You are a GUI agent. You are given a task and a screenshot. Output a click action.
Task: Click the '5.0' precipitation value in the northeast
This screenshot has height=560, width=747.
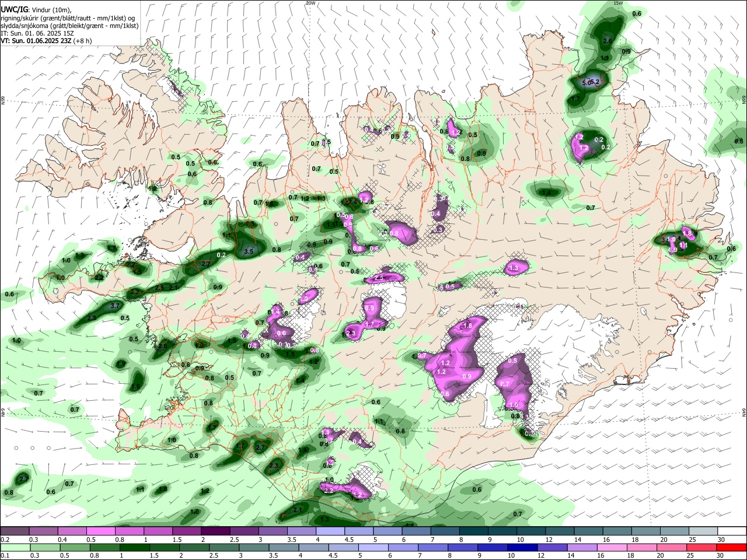pos(586,83)
